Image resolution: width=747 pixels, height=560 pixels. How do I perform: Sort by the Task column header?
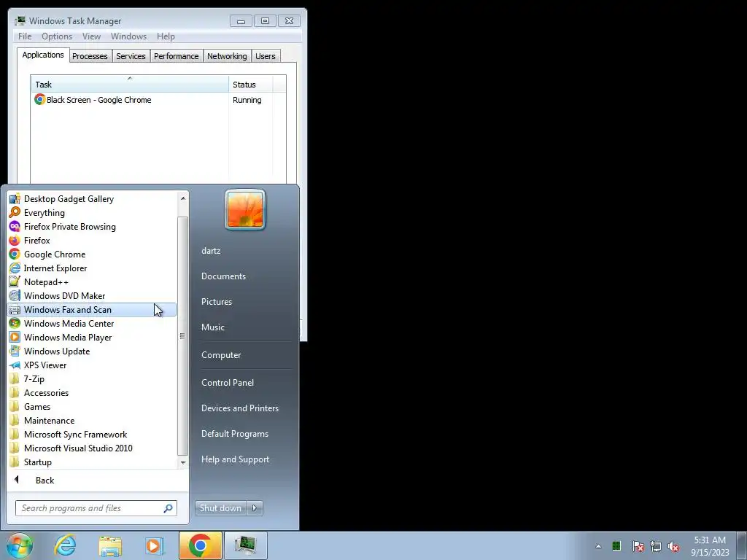coord(130,84)
